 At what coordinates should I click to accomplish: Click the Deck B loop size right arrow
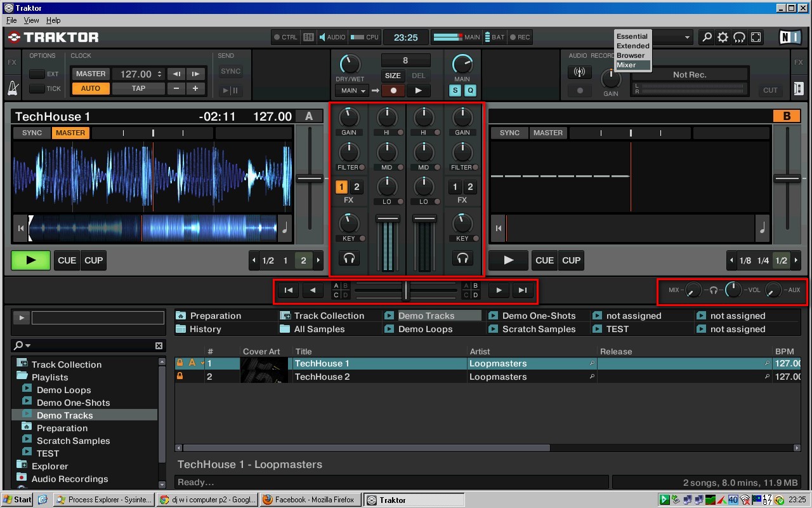pos(796,260)
